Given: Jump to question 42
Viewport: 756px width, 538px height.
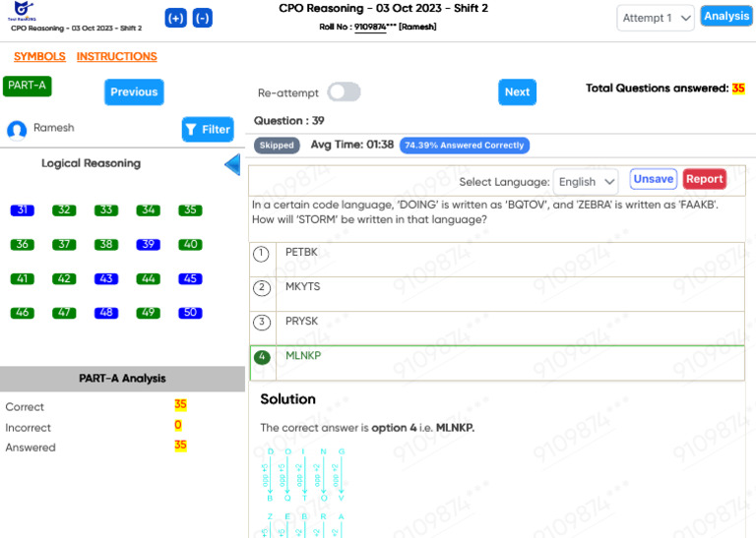Looking at the screenshot, I should tap(64, 279).
